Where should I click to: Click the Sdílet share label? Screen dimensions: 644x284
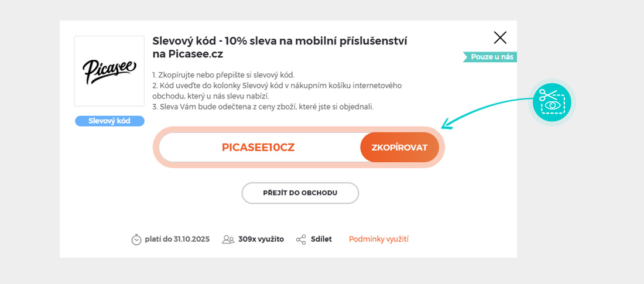coord(321,239)
